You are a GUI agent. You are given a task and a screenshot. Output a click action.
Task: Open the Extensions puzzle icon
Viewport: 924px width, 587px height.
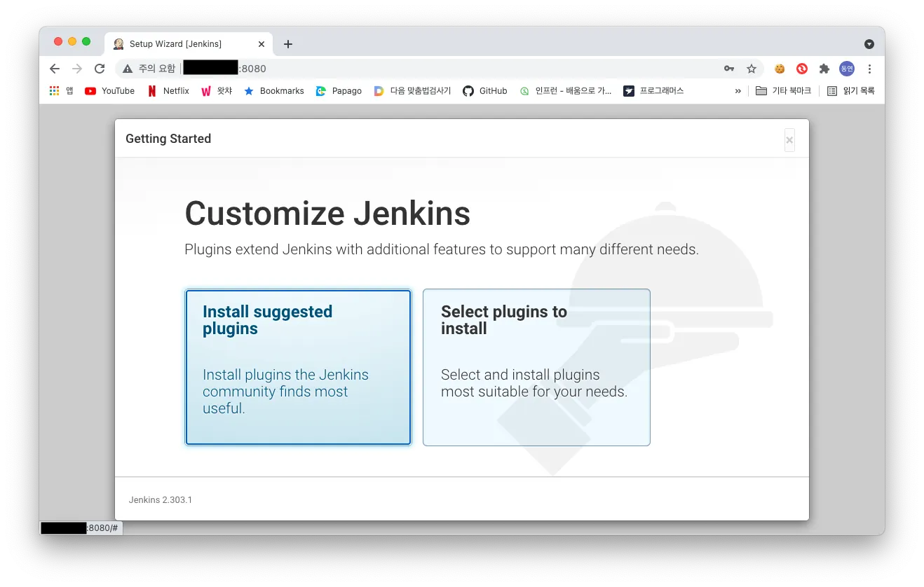tap(824, 69)
